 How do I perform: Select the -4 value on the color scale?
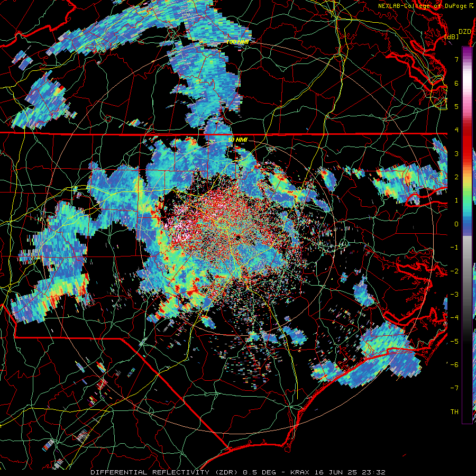pos(454,317)
